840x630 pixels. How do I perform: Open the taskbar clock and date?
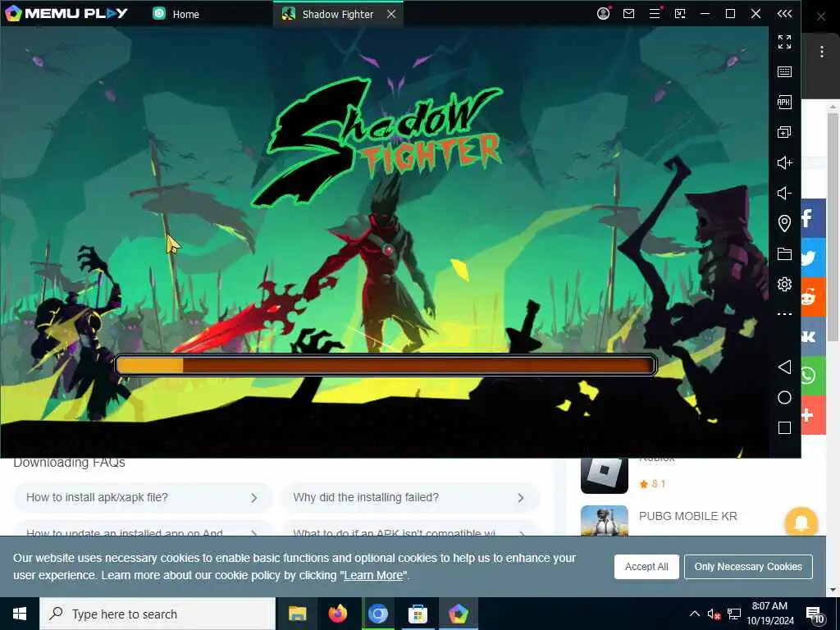[x=769, y=614]
